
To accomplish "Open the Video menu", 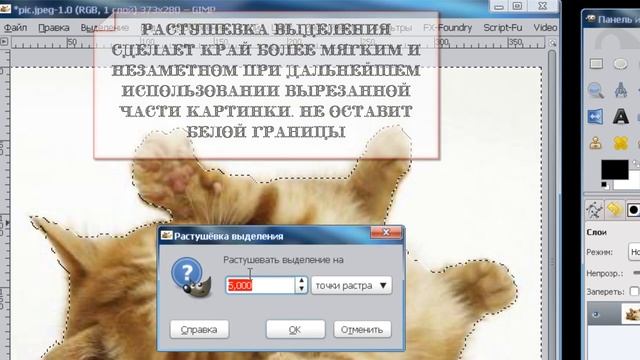I will click(x=545, y=28).
